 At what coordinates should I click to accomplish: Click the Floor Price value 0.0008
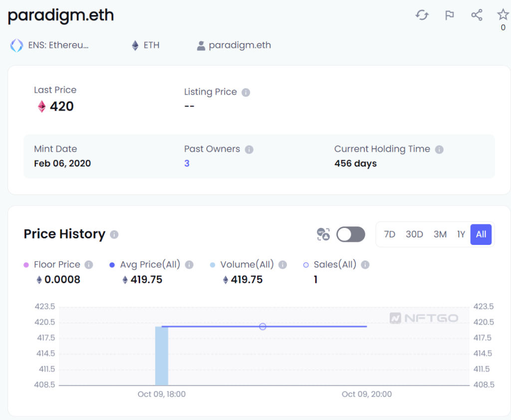(x=62, y=279)
